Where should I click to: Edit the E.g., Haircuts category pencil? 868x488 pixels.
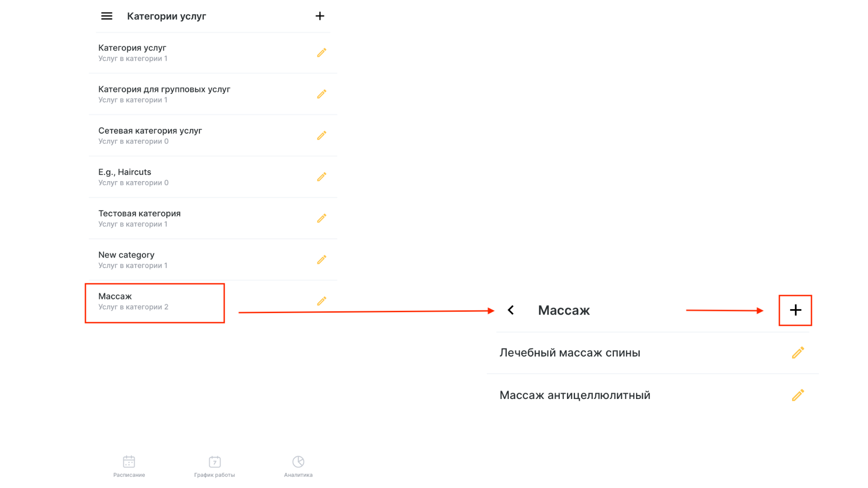[x=321, y=177]
